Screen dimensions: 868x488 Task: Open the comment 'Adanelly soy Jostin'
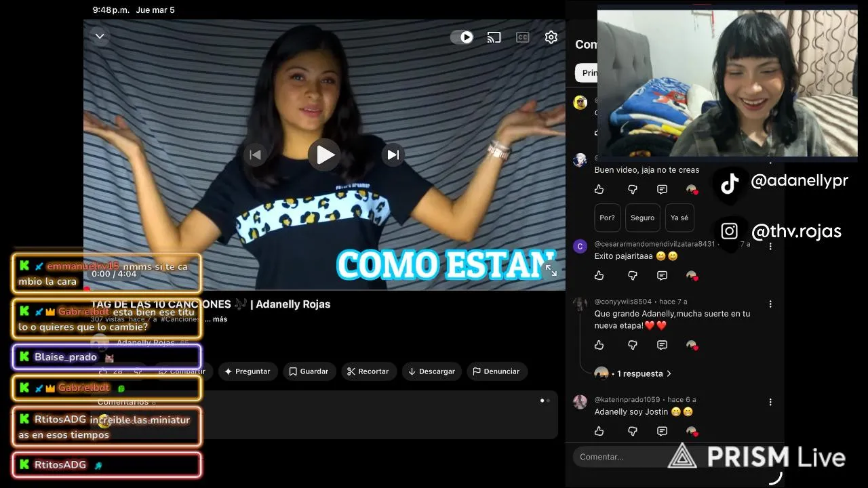(644, 411)
